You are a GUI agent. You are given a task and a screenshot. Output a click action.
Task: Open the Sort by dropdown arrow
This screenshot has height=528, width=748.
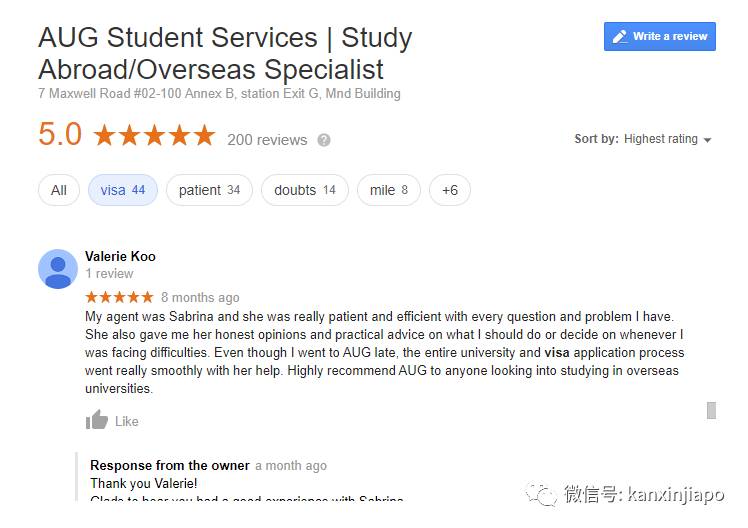click(x=708, y=140)
